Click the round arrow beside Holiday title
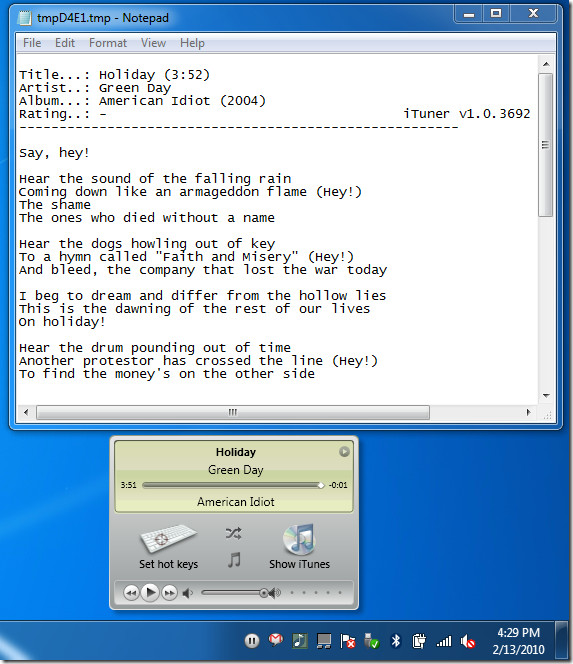This screenshot has height=664, width=573. click(344, 452)
